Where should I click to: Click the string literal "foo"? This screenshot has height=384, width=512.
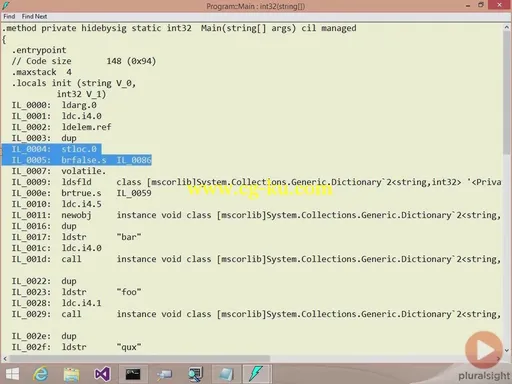pos(129,292)
